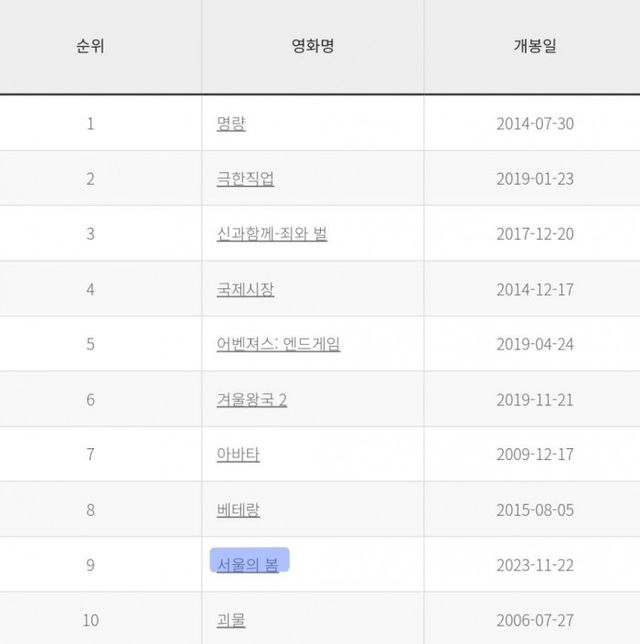Open the 명량 movie link
This screenshot has height=644, width=640.
(231, 124)
